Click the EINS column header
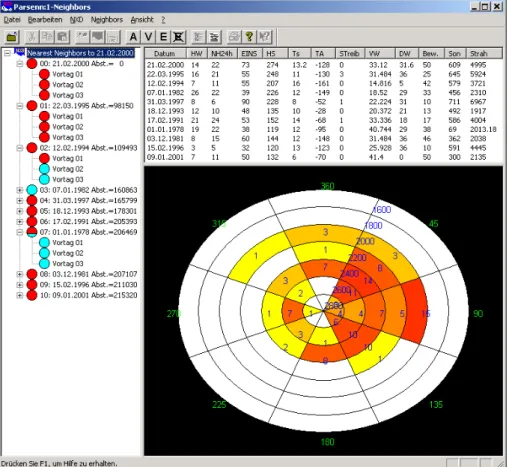Viewport: 509px width, 467px height. pos(250,53)
